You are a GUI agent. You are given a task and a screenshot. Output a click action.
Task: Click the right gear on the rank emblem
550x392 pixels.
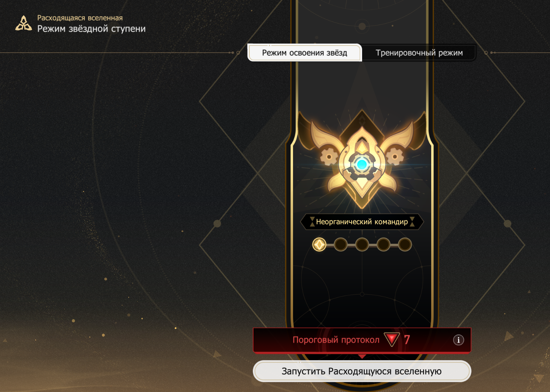(395, 156)
